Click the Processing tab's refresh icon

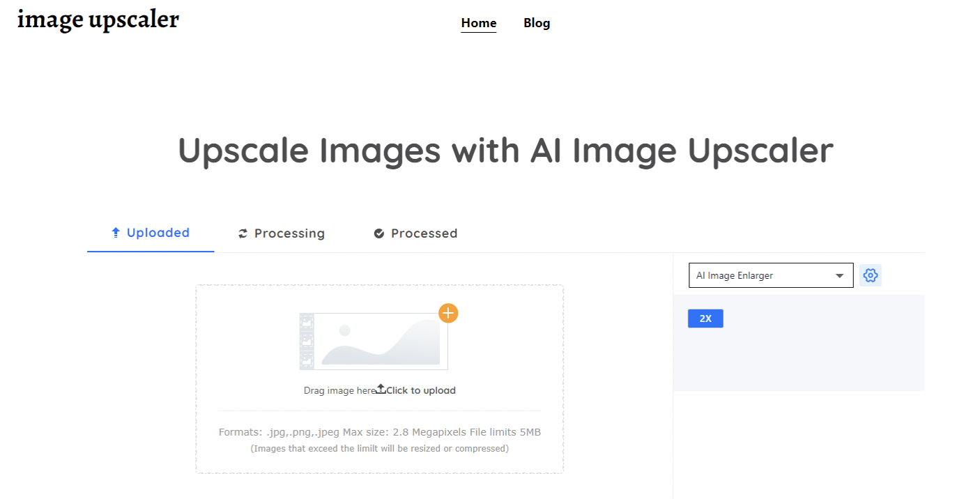(x=243, y=233)
